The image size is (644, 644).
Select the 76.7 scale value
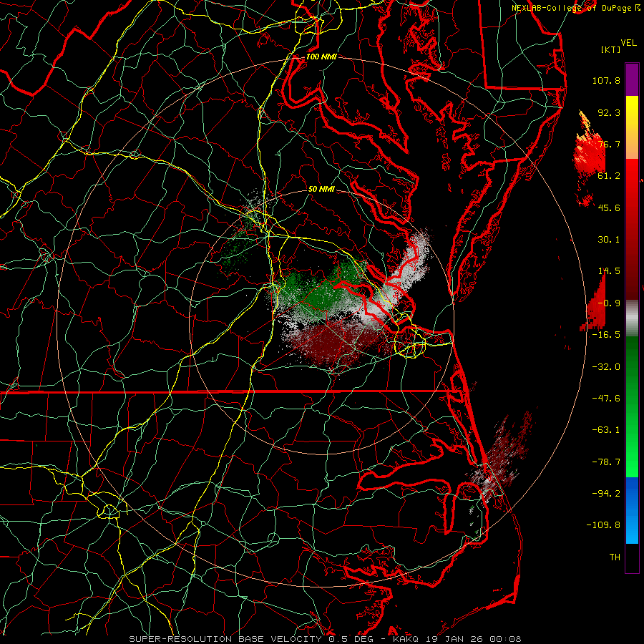click(x=609, y=144)
